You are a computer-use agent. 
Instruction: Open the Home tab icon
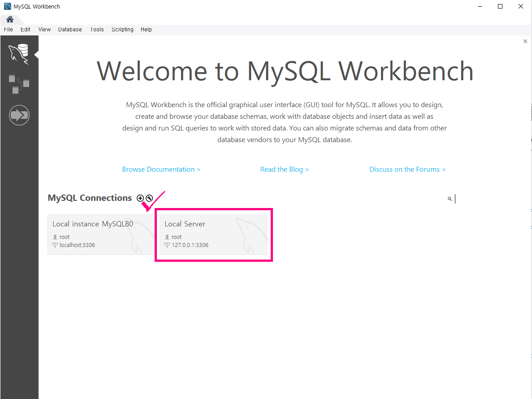10,19
